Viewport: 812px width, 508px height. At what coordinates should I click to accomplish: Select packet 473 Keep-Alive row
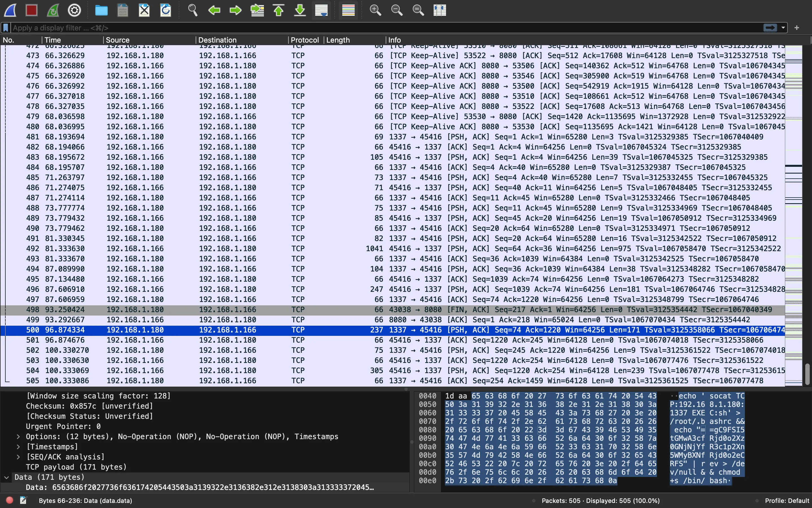[x=392, y=55]
